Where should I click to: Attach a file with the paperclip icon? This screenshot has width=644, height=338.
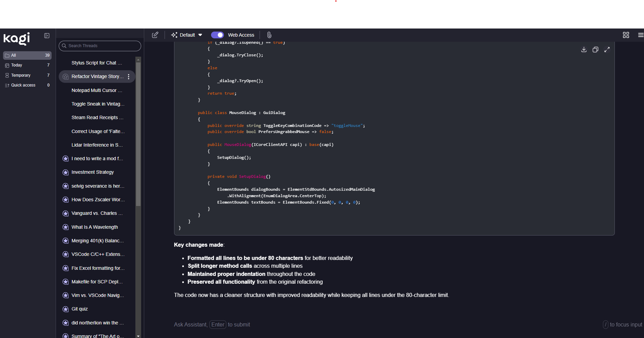[x=269, y=35]
